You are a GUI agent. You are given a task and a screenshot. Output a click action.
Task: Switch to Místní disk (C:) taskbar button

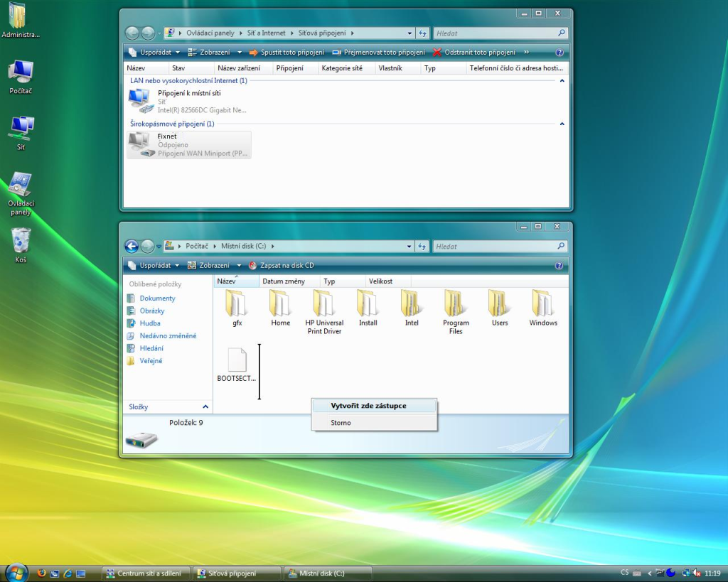pos(327,573)
